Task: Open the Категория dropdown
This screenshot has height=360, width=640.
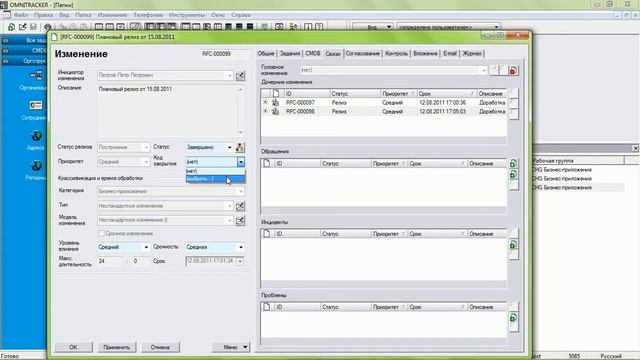Action: (x=240, y=191)
